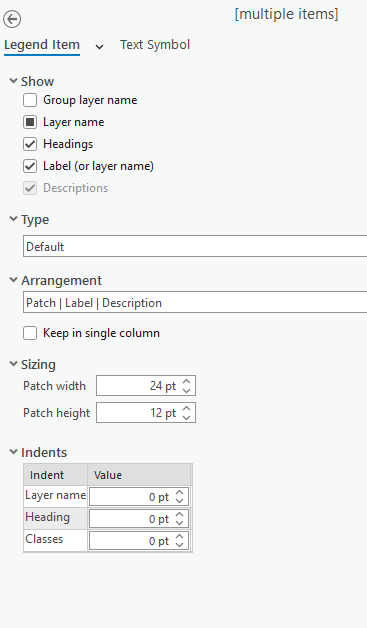Increase Patch height with up arrow
The image size is (367, 628).
pyautogui.click(x=186, y=409)
